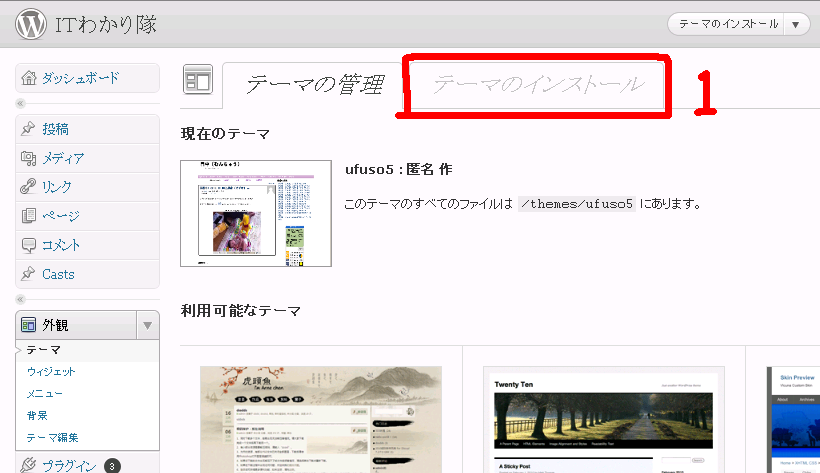This screenshot has height=473, width=820.
Task: Collapse the 外観 menu with its arrow
Action: point(147,325)
